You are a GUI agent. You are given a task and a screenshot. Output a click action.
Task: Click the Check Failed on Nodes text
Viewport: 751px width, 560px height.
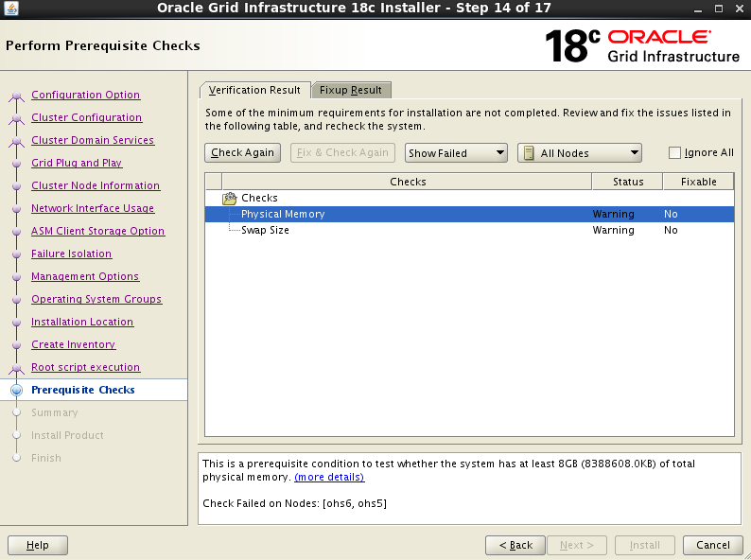click(x=294, y=503)
